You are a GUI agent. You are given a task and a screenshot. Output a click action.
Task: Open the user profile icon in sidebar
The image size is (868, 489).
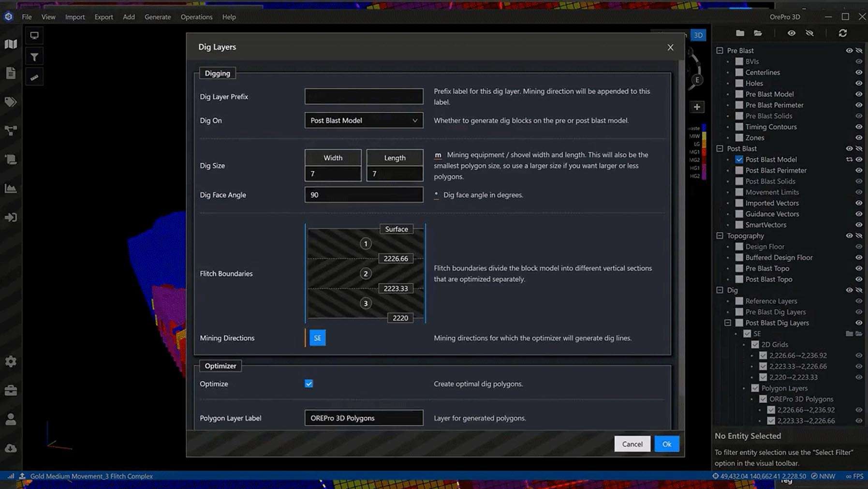(11, 419)
